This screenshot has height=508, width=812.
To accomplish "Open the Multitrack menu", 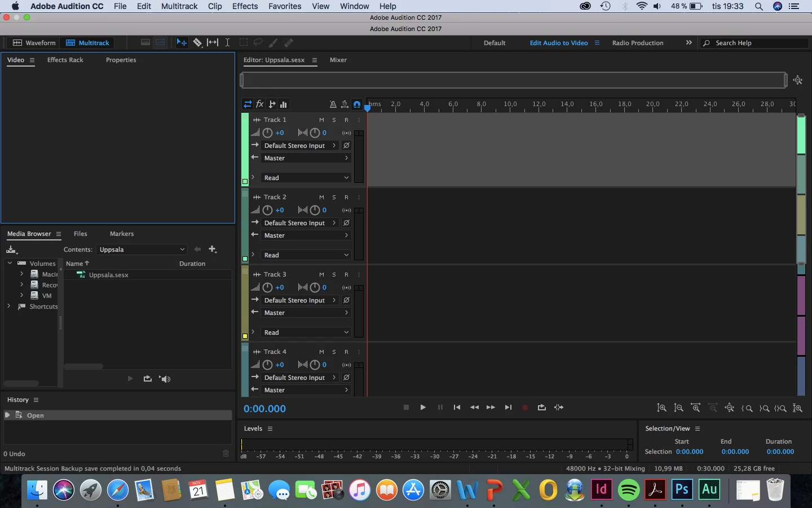I will coord(179,6).
